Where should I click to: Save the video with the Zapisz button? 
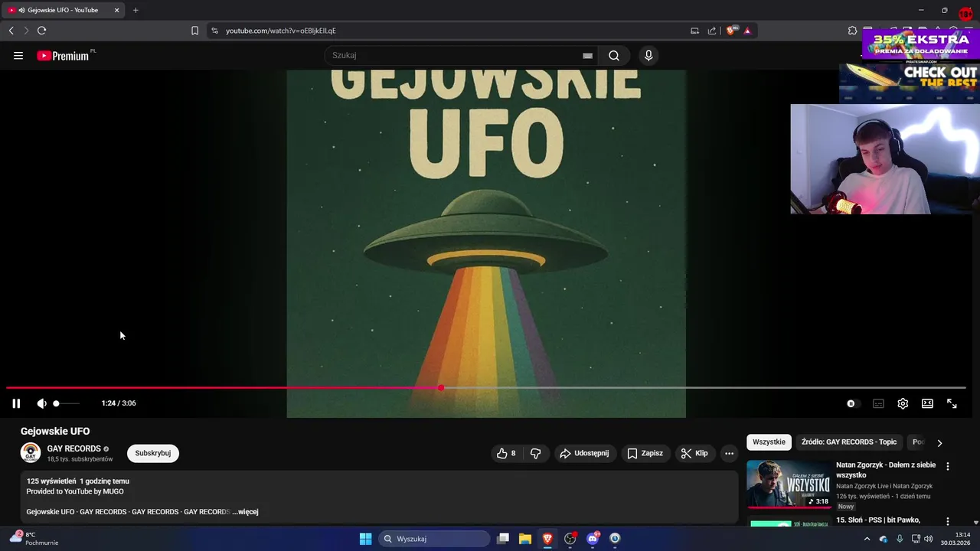(645, 453)
